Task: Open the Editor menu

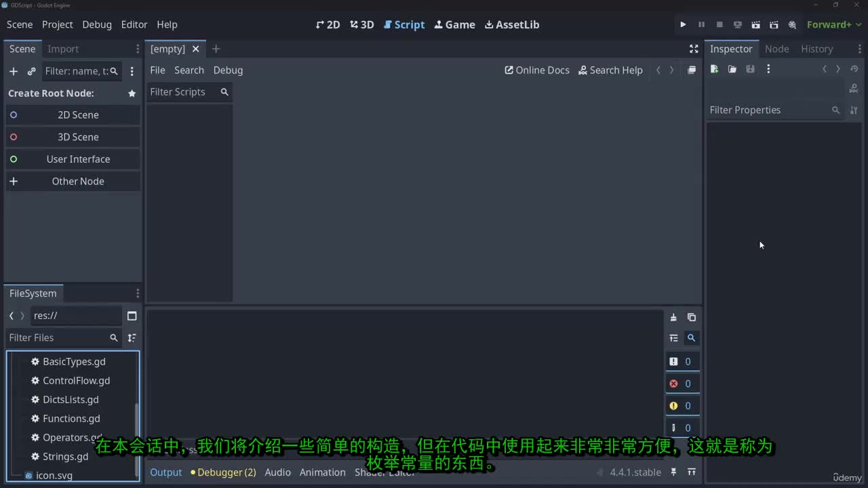Action: tap(134, 24)
